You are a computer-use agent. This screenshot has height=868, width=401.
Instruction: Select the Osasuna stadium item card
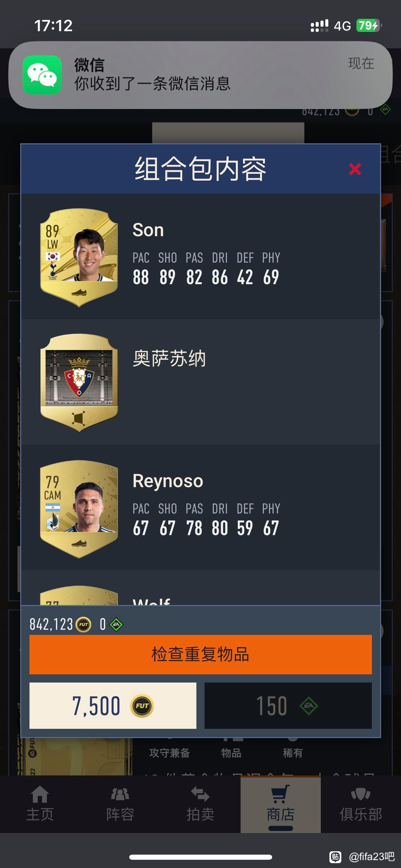click(79, 383)
